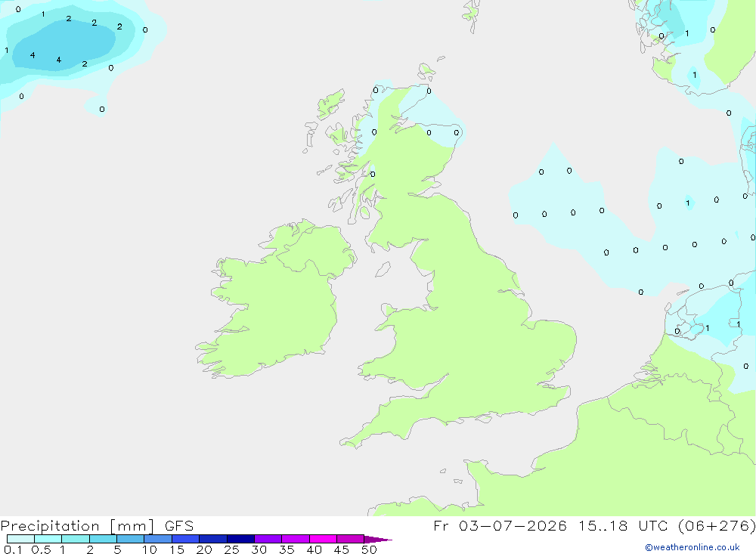
Task: Click the run offset "(06+276)"
Action: (717, 525)
